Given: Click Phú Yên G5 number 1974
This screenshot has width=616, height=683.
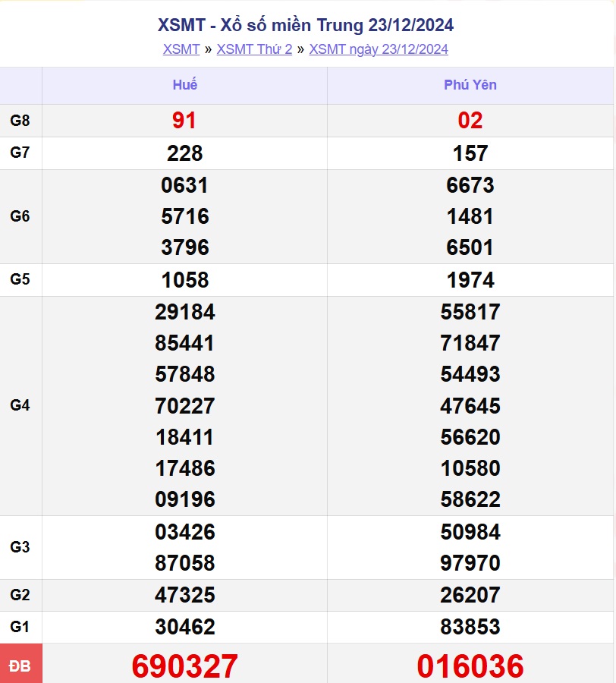Looking at the screenshot, I should click(470, 280).
